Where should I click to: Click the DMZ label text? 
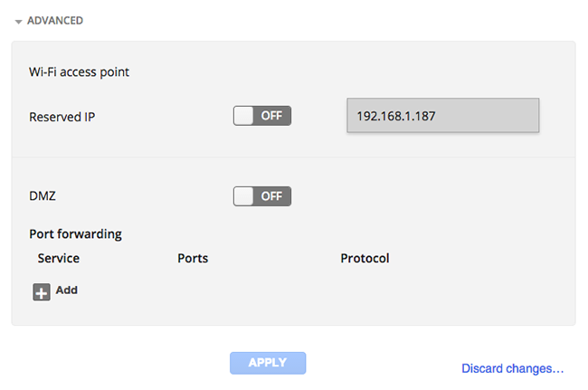pyautogui.click(x=43, y=195)
